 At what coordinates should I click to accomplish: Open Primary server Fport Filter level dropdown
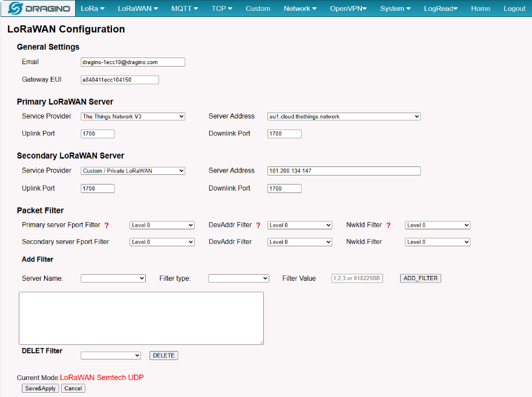[x=162, y=225]
